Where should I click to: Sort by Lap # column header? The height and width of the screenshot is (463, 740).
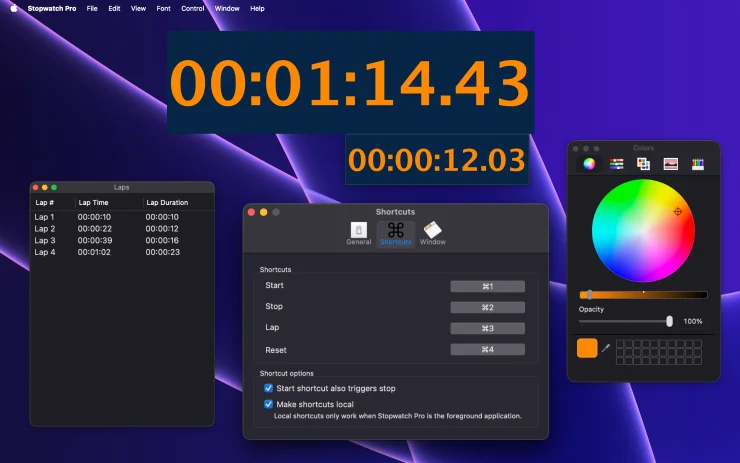click(x=44, y=202)
